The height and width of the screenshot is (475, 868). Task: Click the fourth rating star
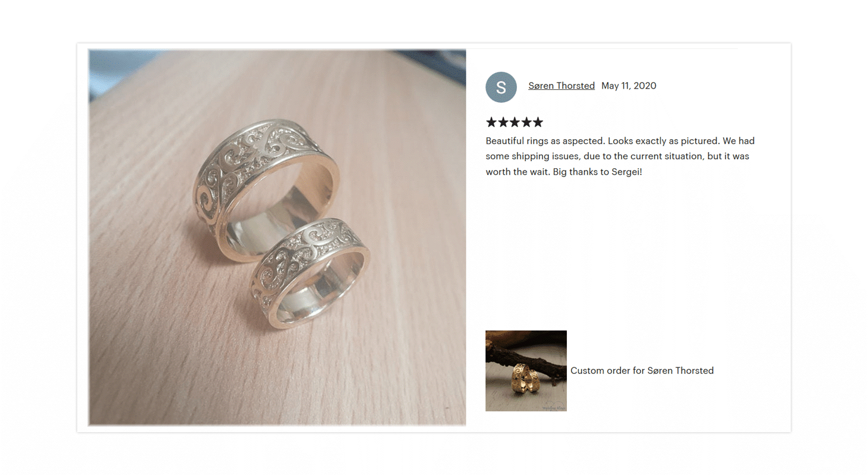click(526, 122)
